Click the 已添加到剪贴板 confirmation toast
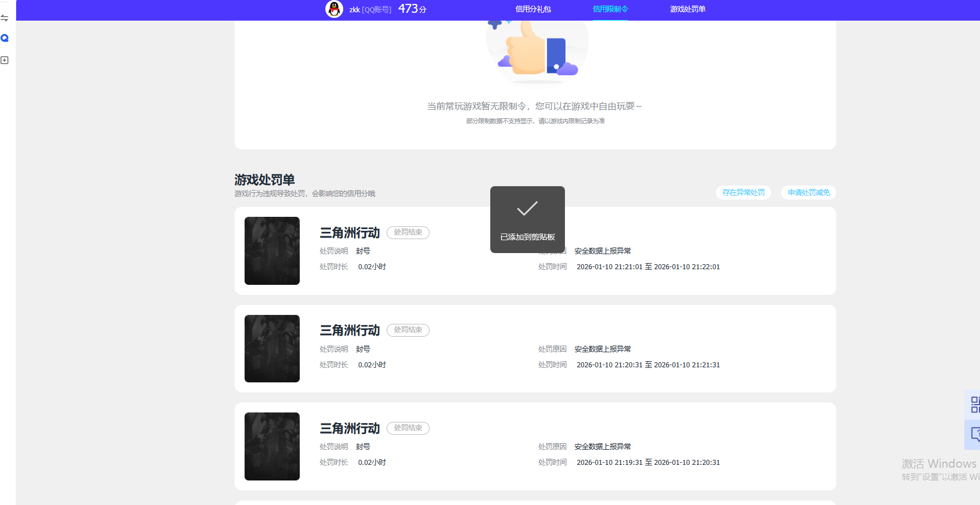Screen dimensions: 980x505 tap(528, 220)
